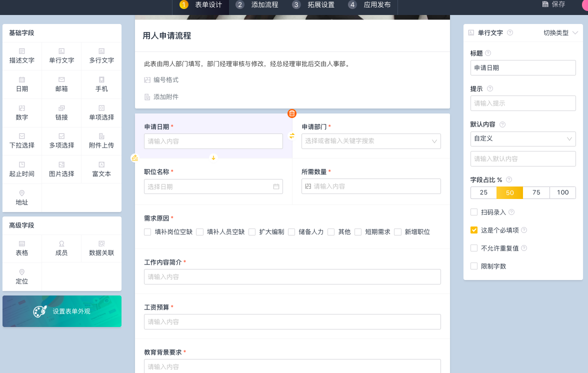Screen dimensions: 588x373
Task: Open the 切换类型 type switcher
Action: click(x=560, y=32)
